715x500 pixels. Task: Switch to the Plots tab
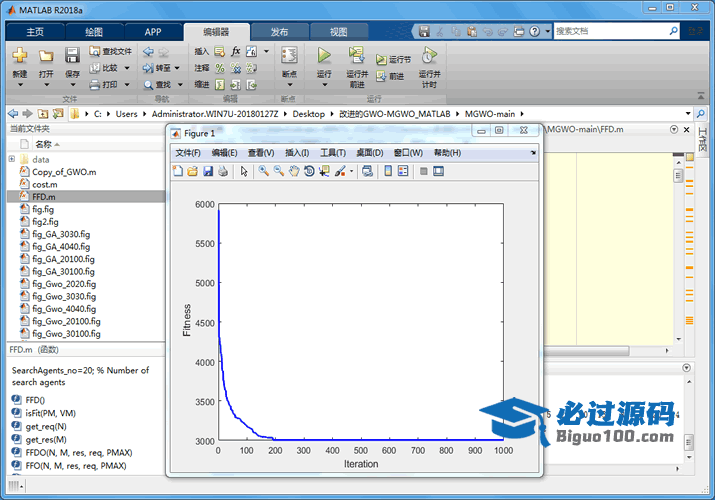(94, 32)
